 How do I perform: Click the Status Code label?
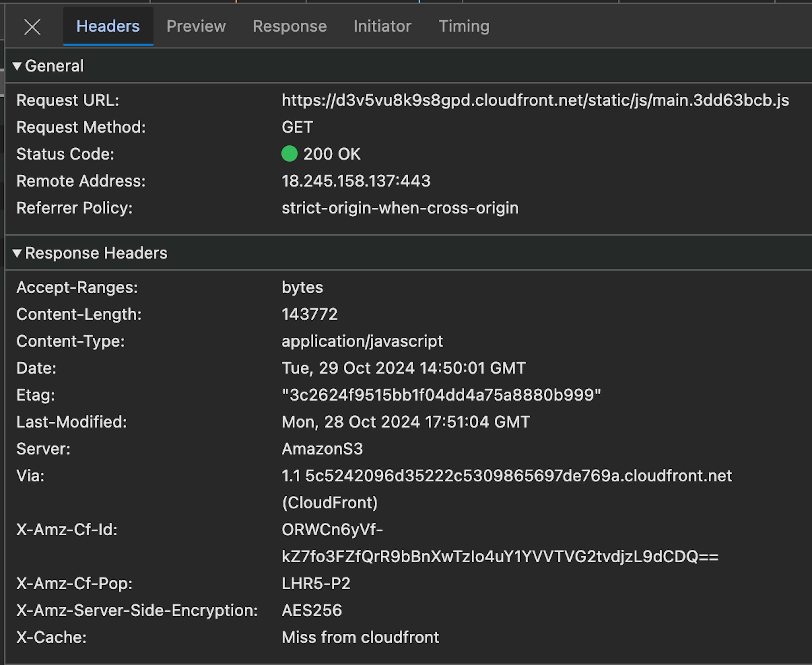click(x=66, y=154)
